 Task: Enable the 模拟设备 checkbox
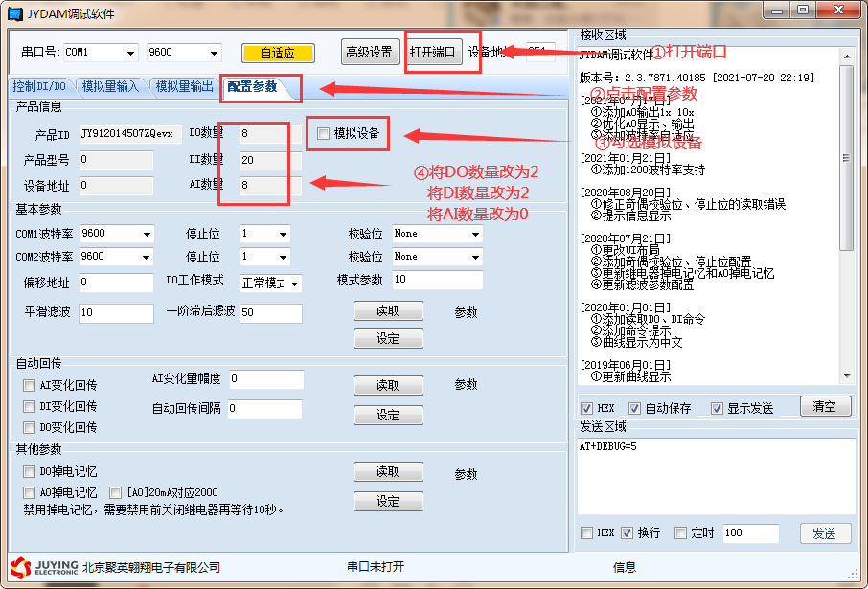point(323,134)
